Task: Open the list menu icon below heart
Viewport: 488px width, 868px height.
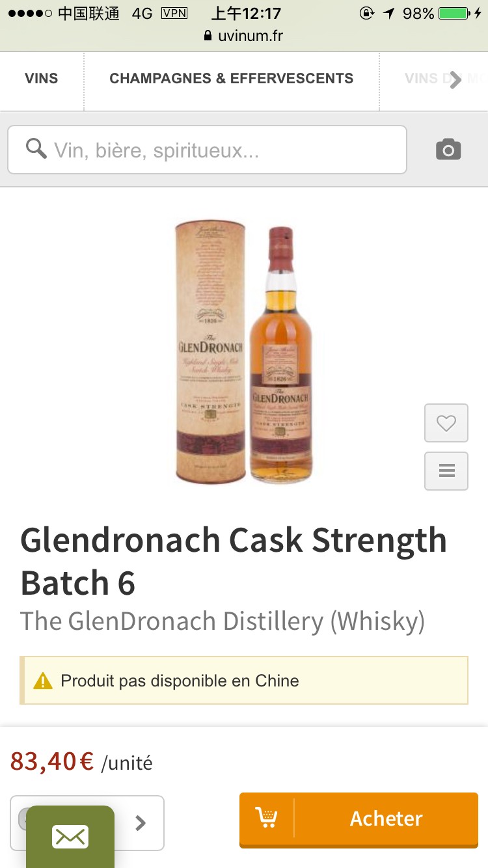Action: [x=446, y=471]
